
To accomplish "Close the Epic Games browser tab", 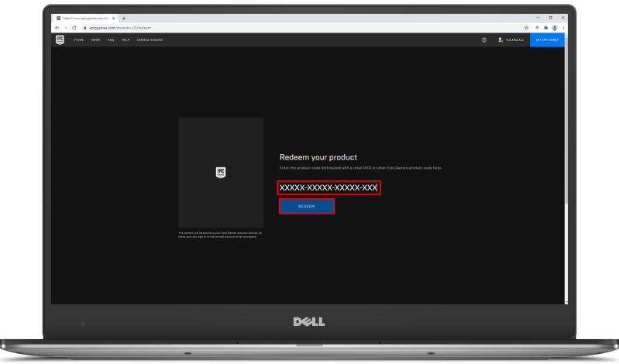I will pos(114,18).
